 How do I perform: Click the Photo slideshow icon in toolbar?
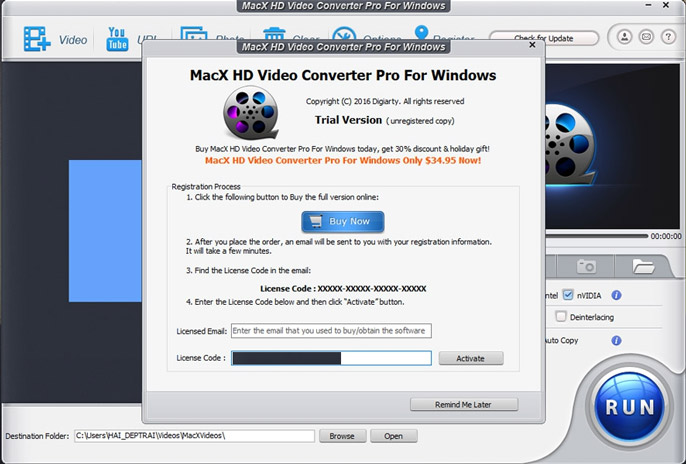194,34
